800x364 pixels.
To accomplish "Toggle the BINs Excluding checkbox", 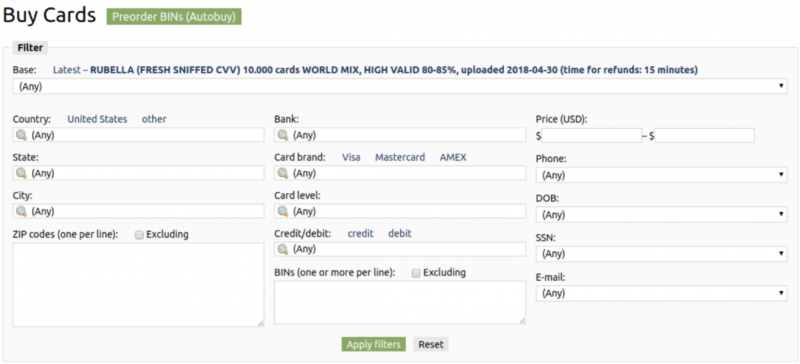I will [416, 273].
